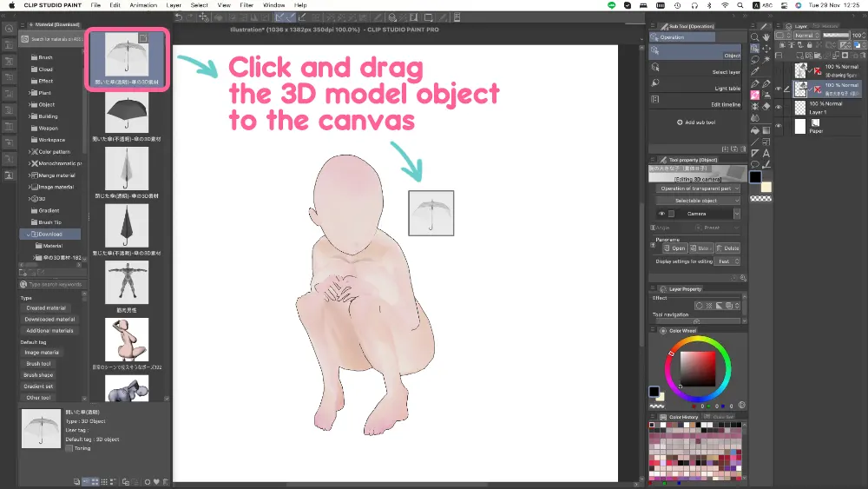868x489 pixels.
Task: Open the Layer menu
Action: [174, 5]
